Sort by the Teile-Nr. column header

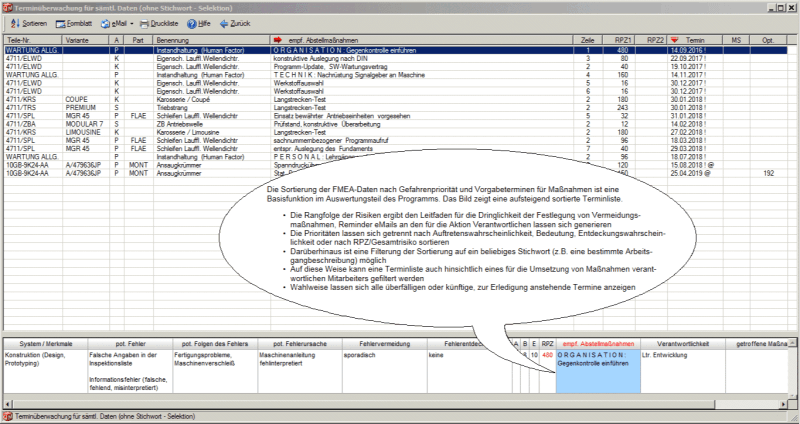pos(30,39)
